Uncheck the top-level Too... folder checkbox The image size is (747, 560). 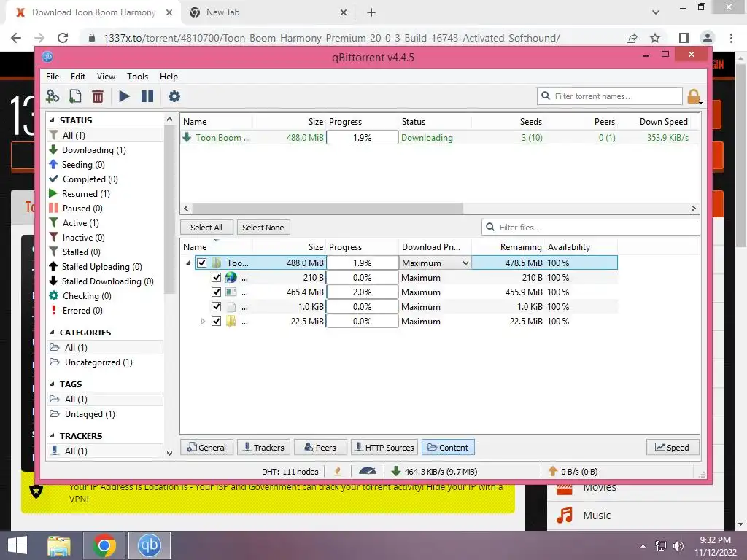202,262
